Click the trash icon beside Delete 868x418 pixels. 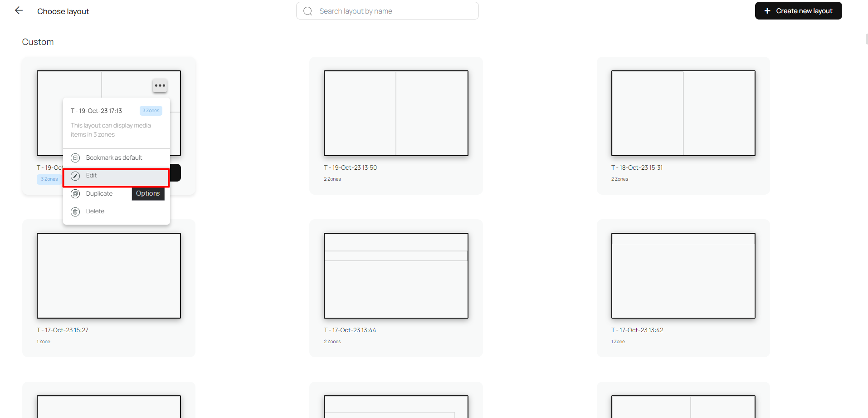coord(75,211)
